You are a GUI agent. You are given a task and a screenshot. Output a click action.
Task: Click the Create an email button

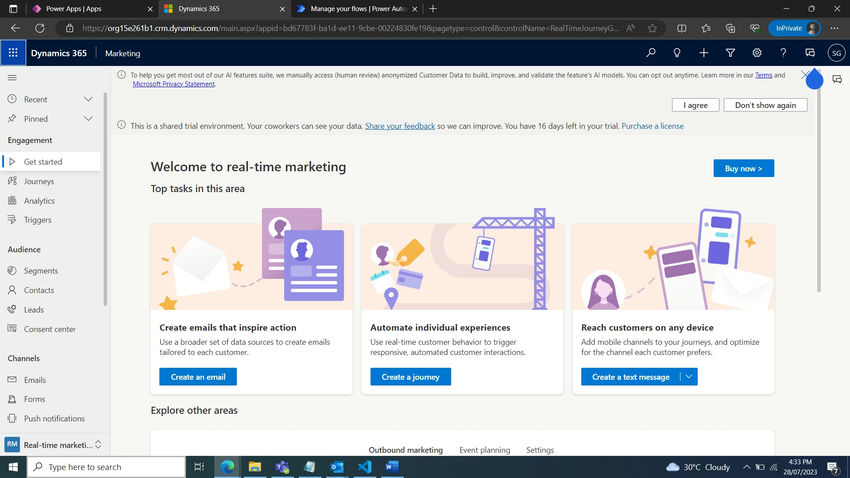point(198,377)
